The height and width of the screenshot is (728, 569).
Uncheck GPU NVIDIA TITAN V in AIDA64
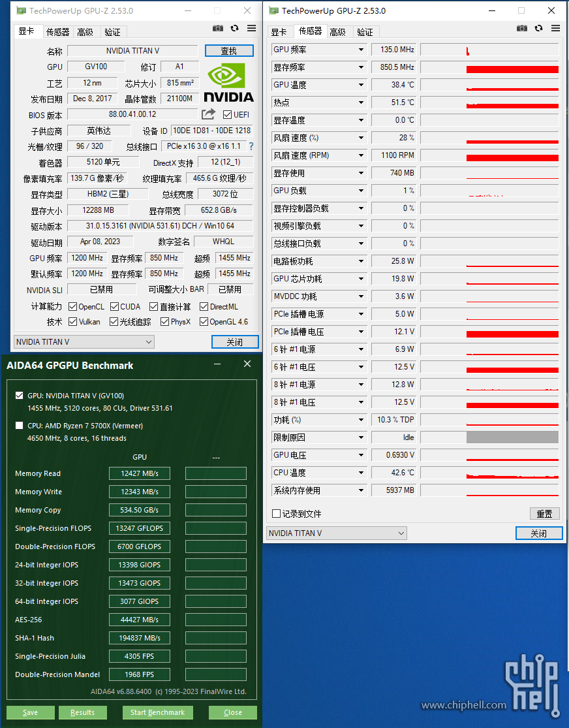click(x=19, y=396)
